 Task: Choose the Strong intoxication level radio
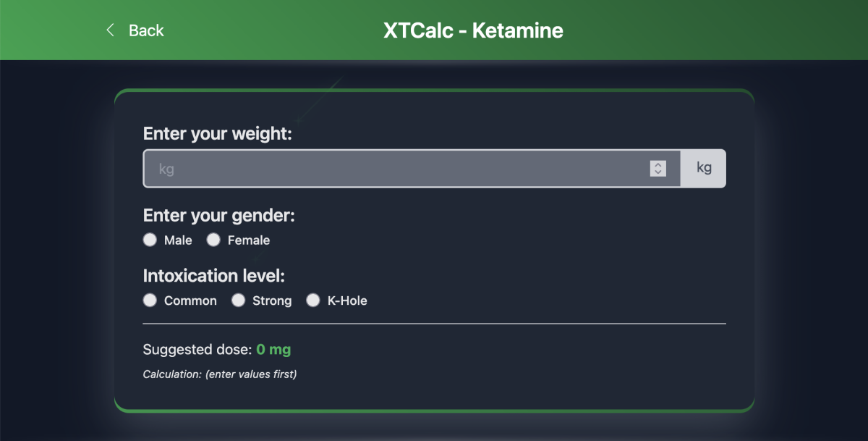(x=238, y=301)
